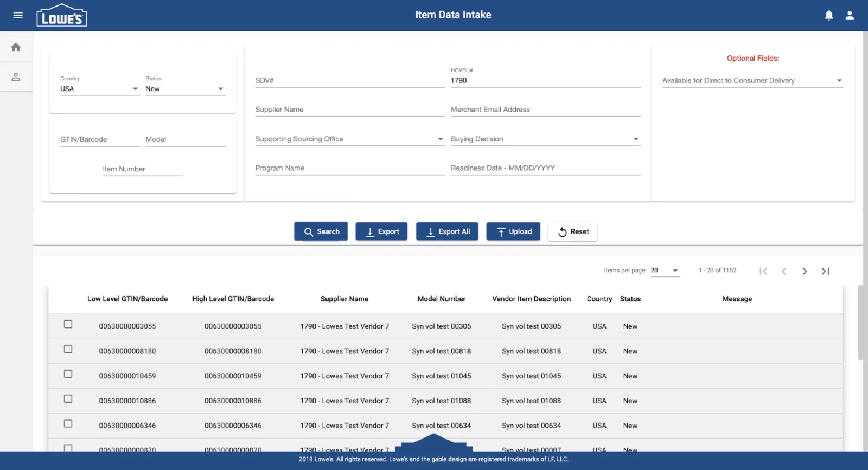The image size is (868, 470).
Task: Check the row 00630000010886 checkbox
Action: pyautogui.click(x=68, y=399)
